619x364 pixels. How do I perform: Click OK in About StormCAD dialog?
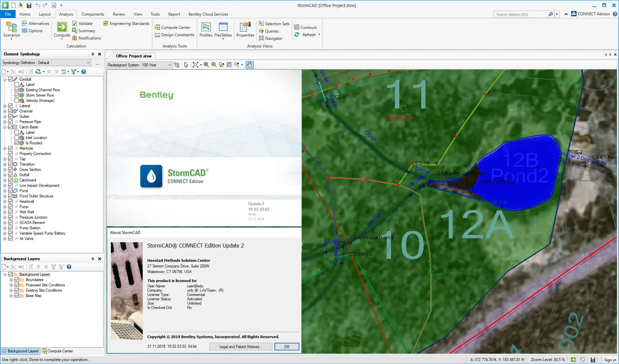click(x=287, y=347)
